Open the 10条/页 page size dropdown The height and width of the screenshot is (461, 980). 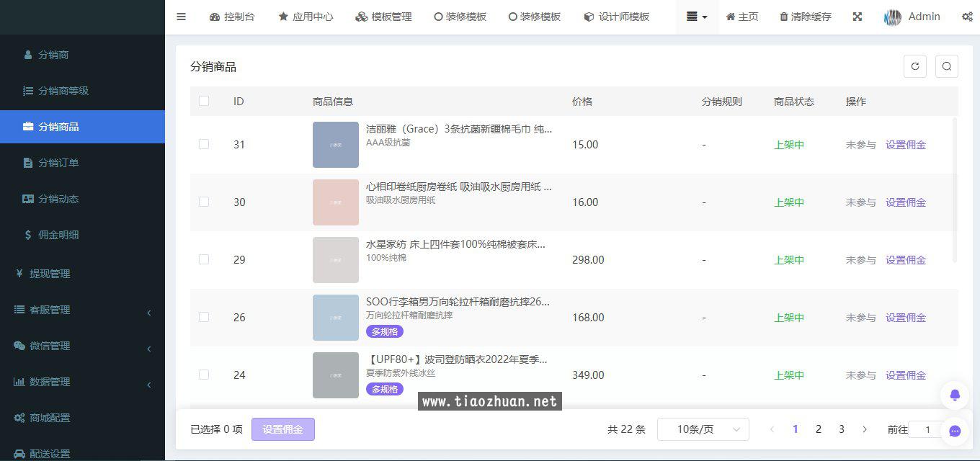pyautogui.click(x=703, y=429)
